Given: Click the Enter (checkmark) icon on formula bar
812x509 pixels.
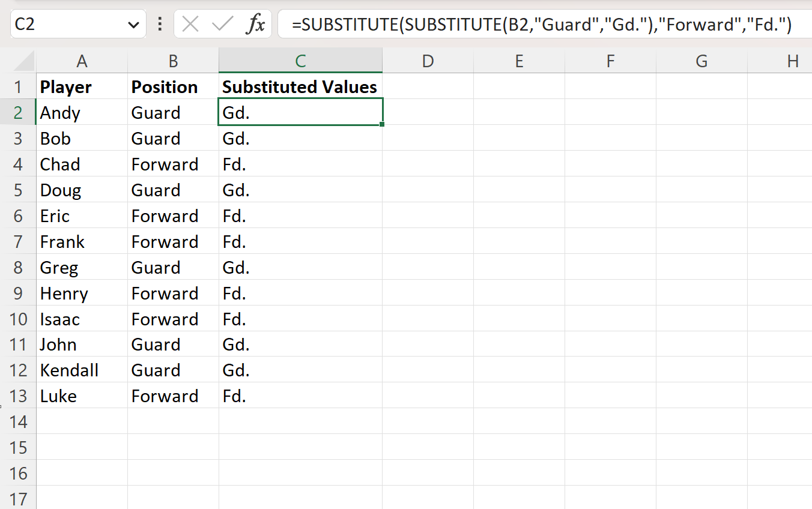Looking at the screenshot, I should coord(223,24).
